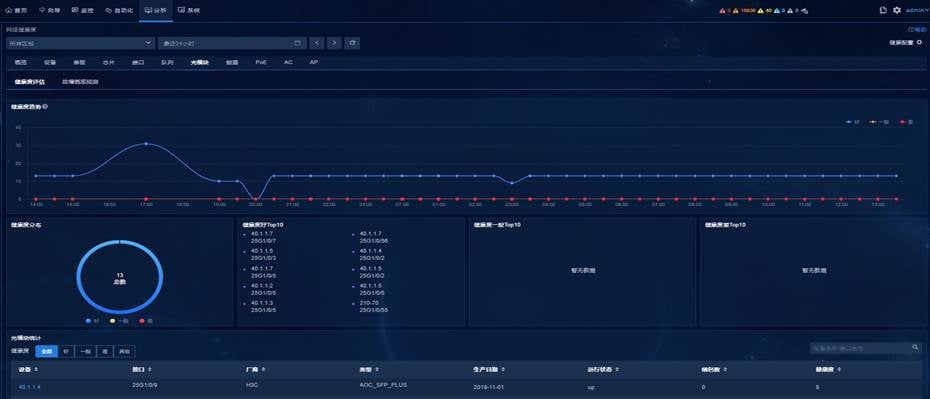
Task: Open the admin user dropdown menu
Action: [915, 11]
